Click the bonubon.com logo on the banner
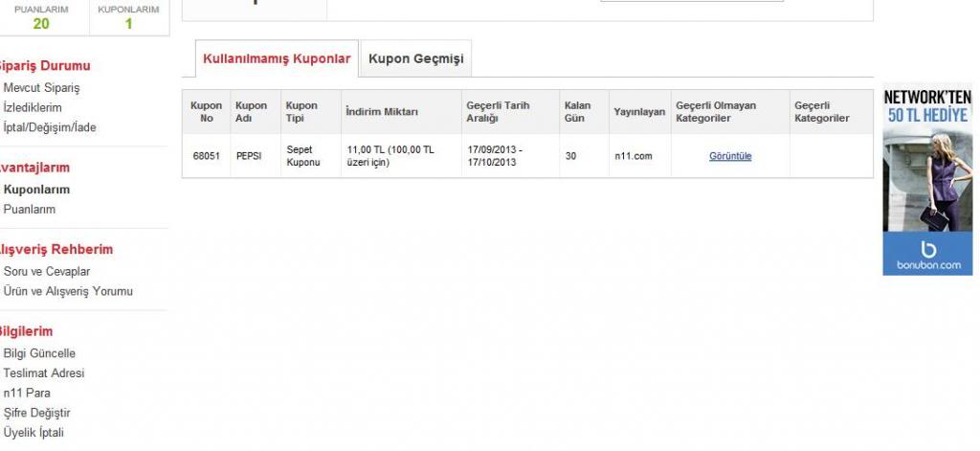 point(928,256)
